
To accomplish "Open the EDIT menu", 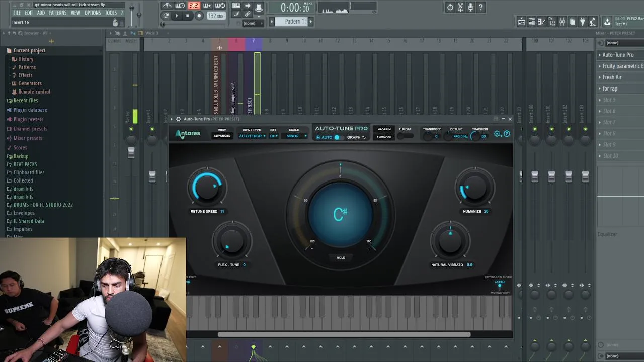I will 29,13.
